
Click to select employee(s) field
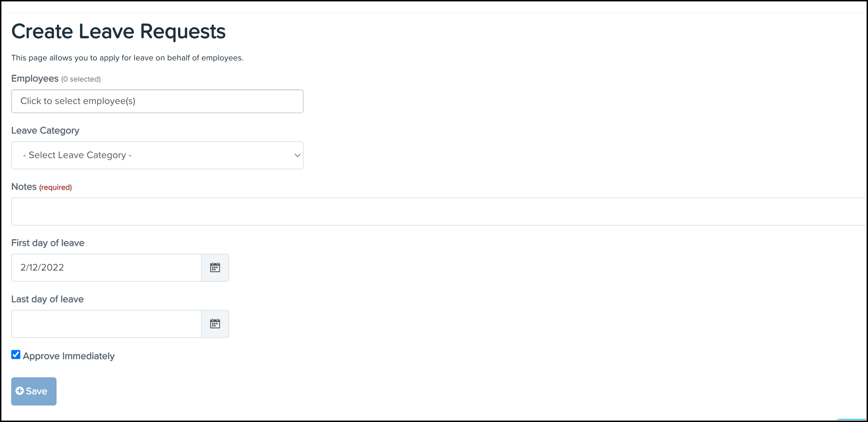[x=157, y=101]
